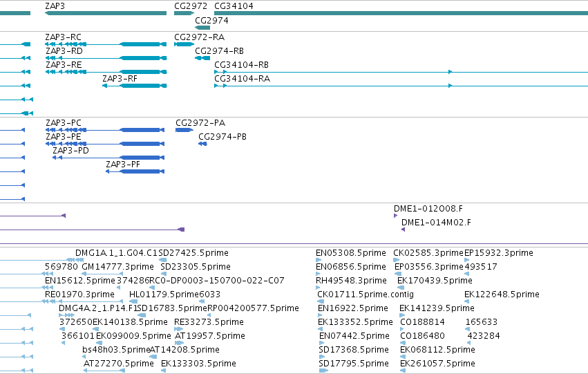Select protein ZAP3-PF
Screen dimensions: 588x374
click(x=123, y=165)
